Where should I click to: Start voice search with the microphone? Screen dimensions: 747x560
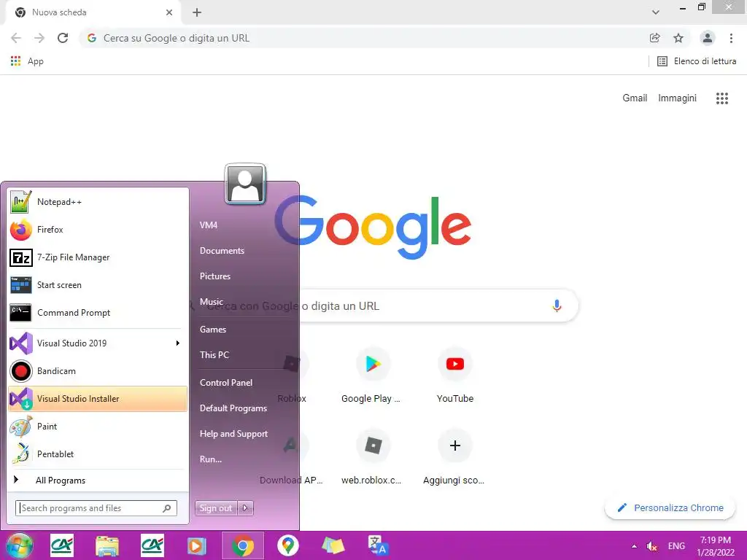[557, 306]
